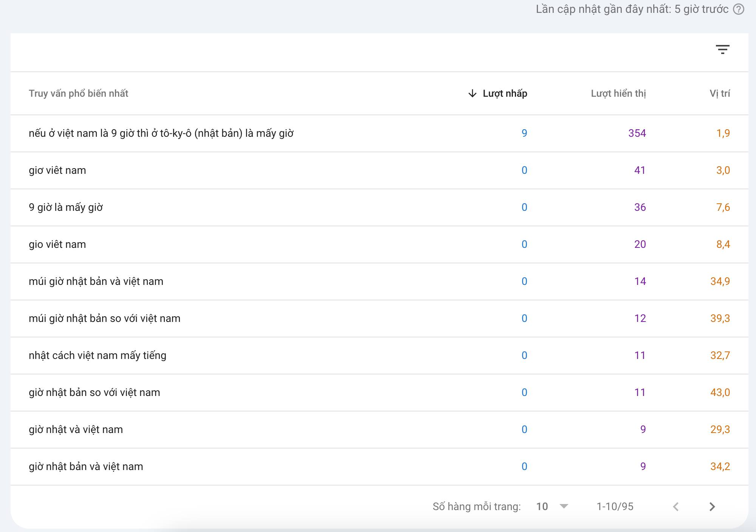Image resolution: width=756 pixels, height=532 pixels.
Task: Click "giờ nhật và việt nam" row
Action: (x=76, y=430)
